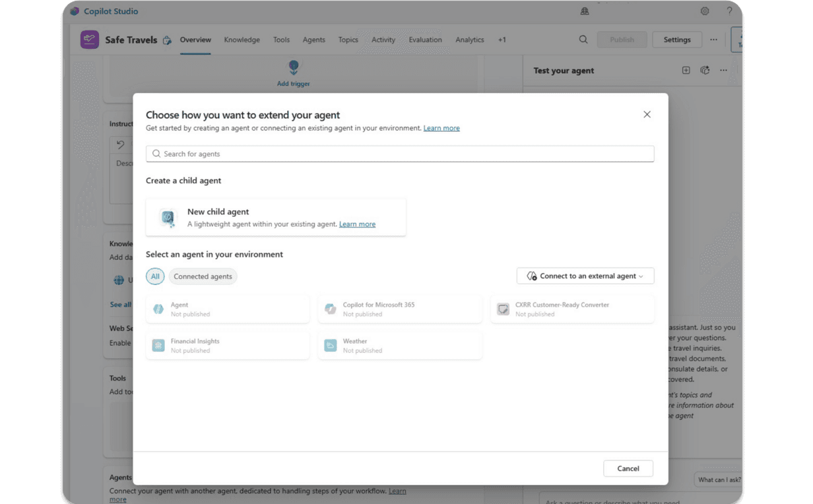813x504 pixels.
Task: Click the Safe Travels agent logo icon
Action: (x=90, y=40)
